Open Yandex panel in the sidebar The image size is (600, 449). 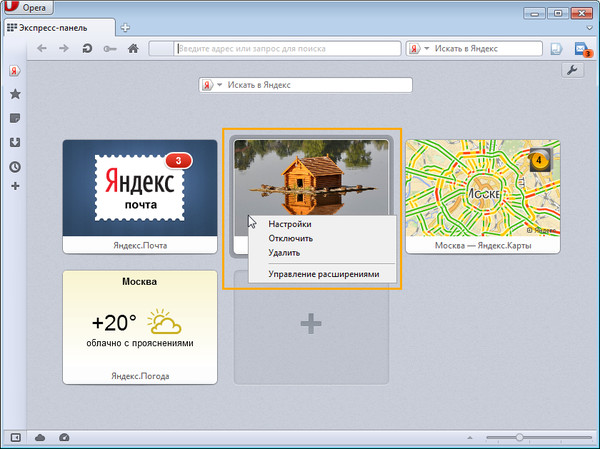coord(15,71)
